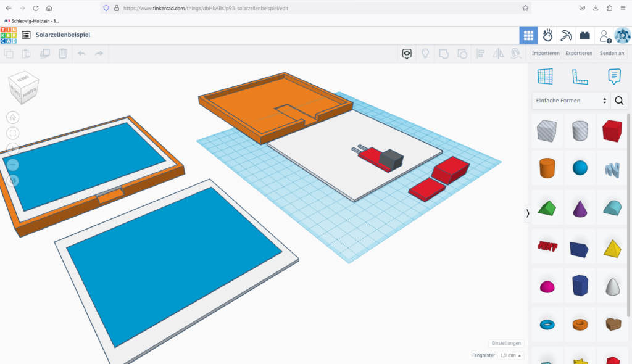This screenshot has height=364, width=632.
Task: Click the Einstellungen button
Action: pos(506,343)
